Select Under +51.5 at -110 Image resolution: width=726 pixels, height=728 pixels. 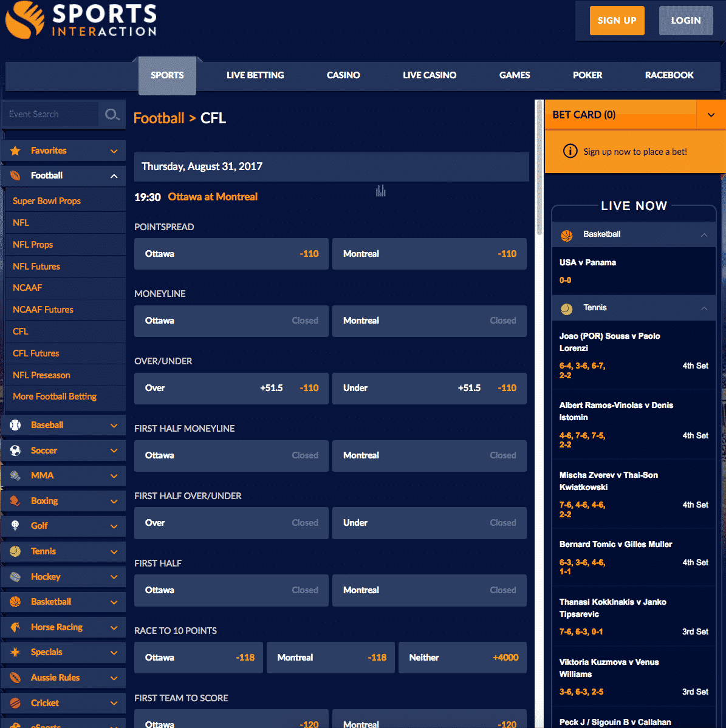point(429,388)
